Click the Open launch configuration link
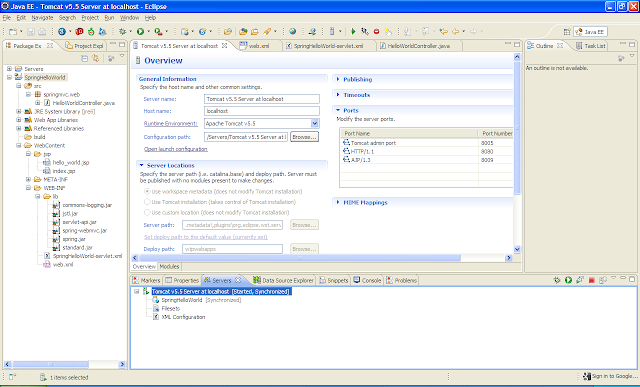The image size is (640, 387). (x=176, y=149)
